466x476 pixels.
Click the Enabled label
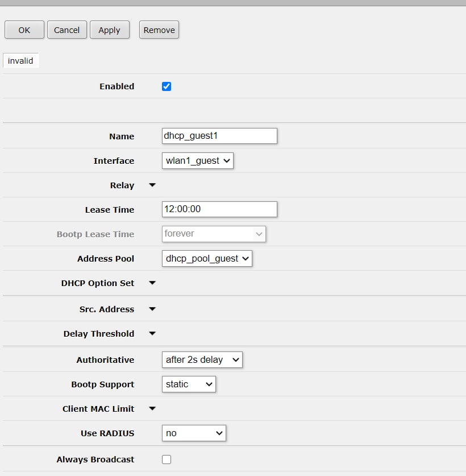[117, 86]
